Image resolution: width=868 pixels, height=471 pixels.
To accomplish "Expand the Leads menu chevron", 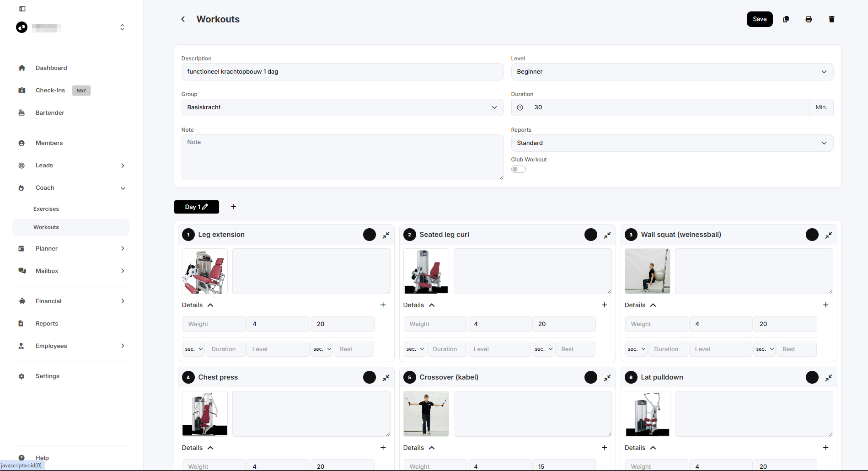I will (x=123, y=166).
